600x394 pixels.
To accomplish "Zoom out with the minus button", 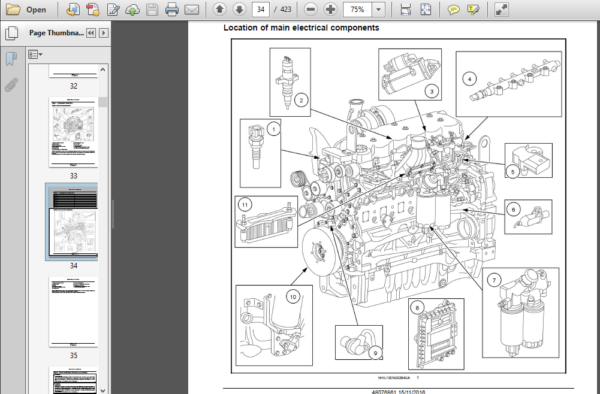I will [311, 9].
